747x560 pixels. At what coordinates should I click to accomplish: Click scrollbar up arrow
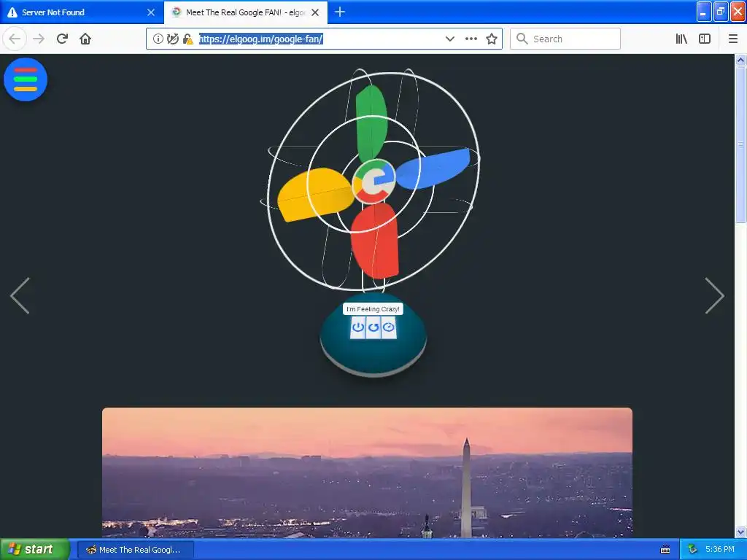(x=740, y=60)
